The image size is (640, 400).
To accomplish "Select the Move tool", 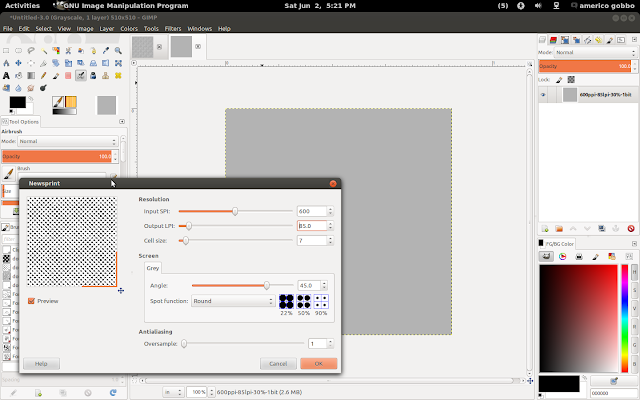I will click(18, 63).
